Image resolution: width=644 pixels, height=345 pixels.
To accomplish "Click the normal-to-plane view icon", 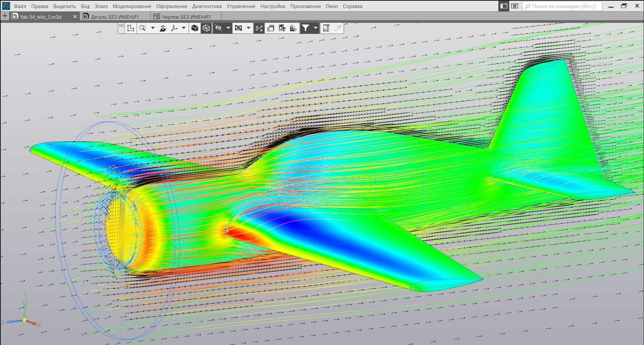I will 163,28.
